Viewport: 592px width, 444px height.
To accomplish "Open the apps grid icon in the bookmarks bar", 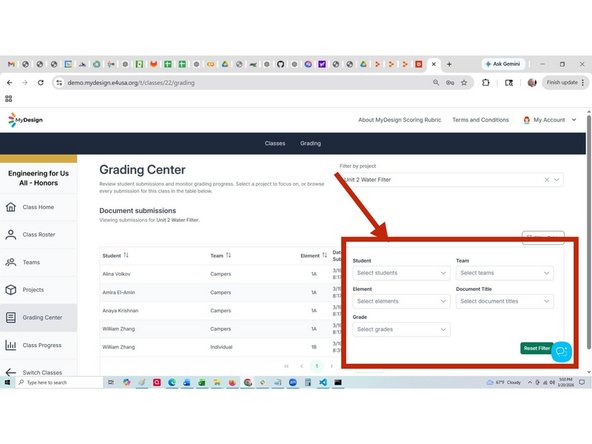I will pyautogui.click(x=9, y=99).
